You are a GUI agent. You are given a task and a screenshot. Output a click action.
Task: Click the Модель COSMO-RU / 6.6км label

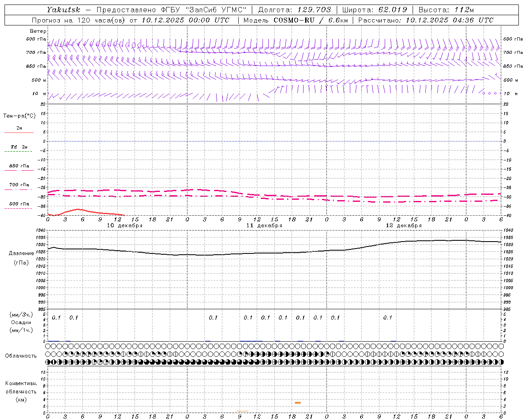click(295, 20)
